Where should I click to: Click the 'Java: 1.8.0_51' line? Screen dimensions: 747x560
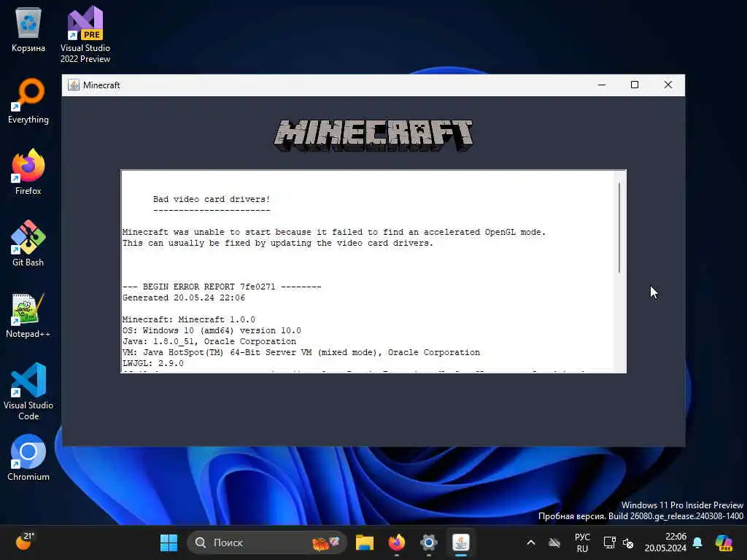pos(209,341)
